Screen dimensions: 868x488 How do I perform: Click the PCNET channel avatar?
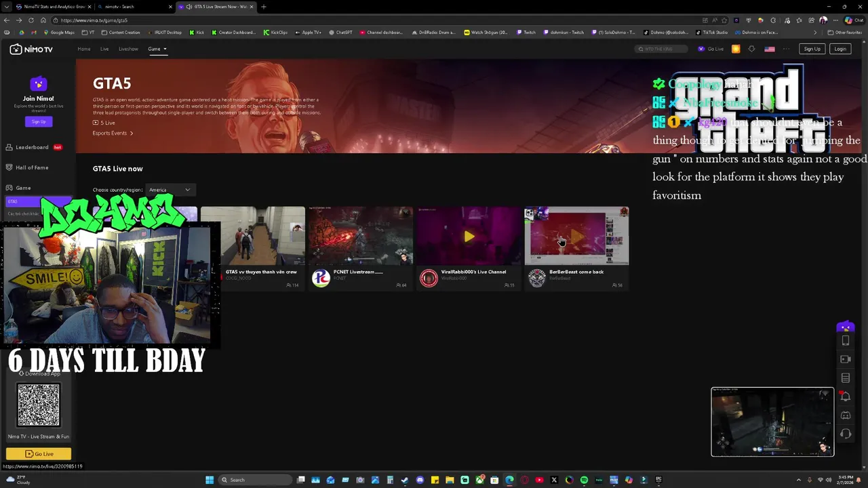(321, 278)
